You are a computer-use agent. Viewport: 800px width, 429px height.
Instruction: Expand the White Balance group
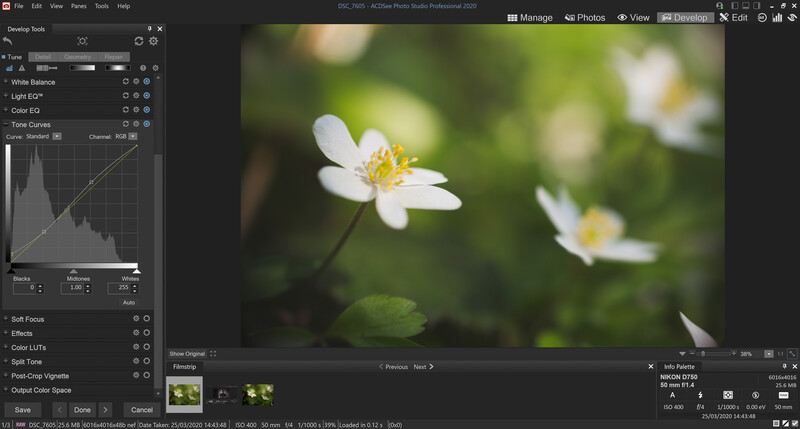point(6,82)
